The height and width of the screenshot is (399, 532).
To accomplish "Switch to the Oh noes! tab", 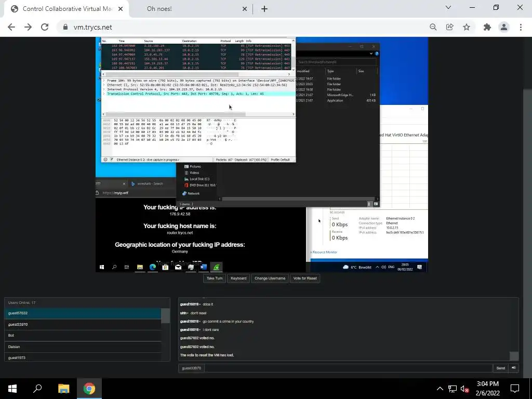I will point(191,9).
